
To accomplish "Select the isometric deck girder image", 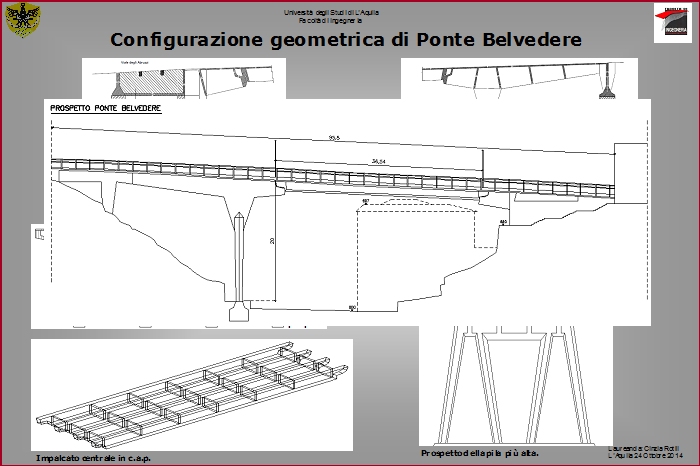I will (192, 392).
